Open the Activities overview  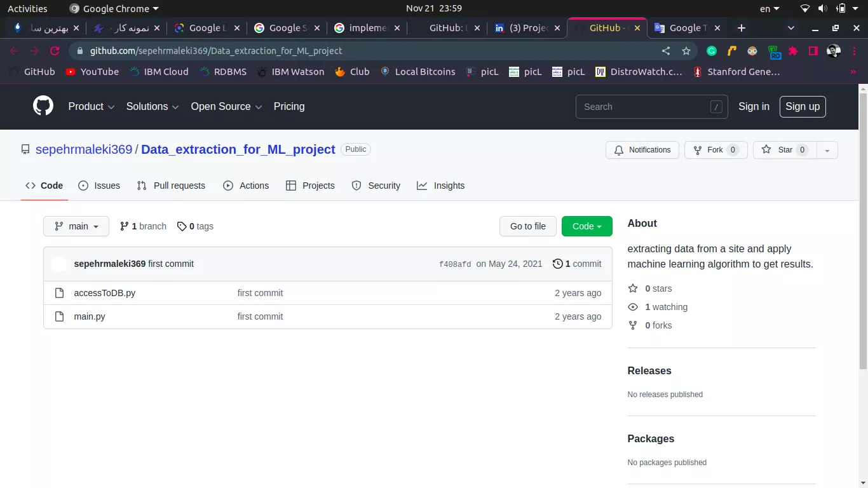[x=27, y=9]
